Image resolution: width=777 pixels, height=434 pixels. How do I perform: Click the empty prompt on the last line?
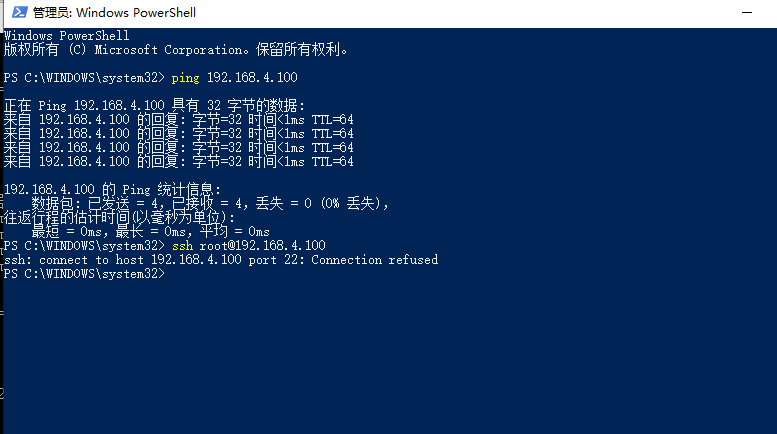pyautogui.click(x=84, y=274)
